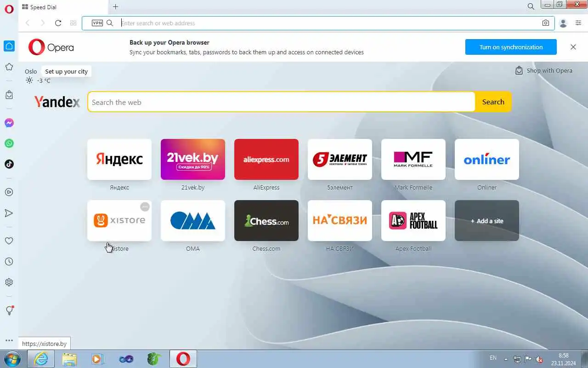Open the three-dots menu on Xistore tile
Viewport: 588px width, 368px height.
pyautogui.click(x=145, y=207)
